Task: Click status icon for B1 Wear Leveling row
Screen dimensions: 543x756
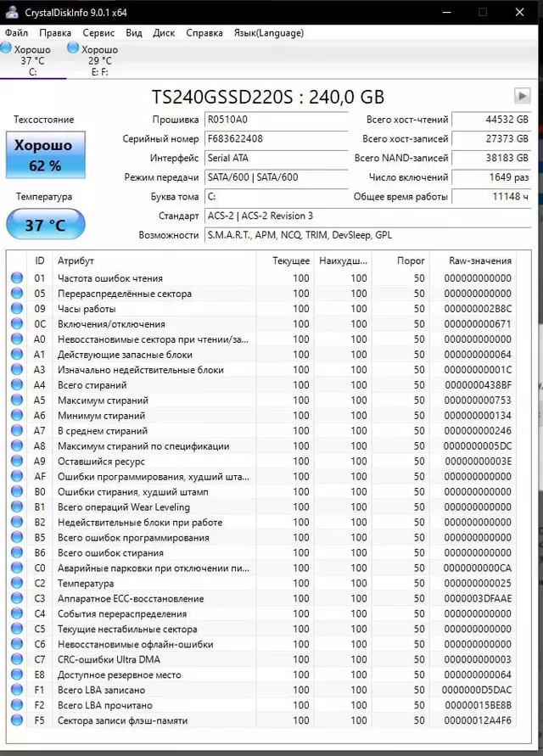Action: coord(17,507)
